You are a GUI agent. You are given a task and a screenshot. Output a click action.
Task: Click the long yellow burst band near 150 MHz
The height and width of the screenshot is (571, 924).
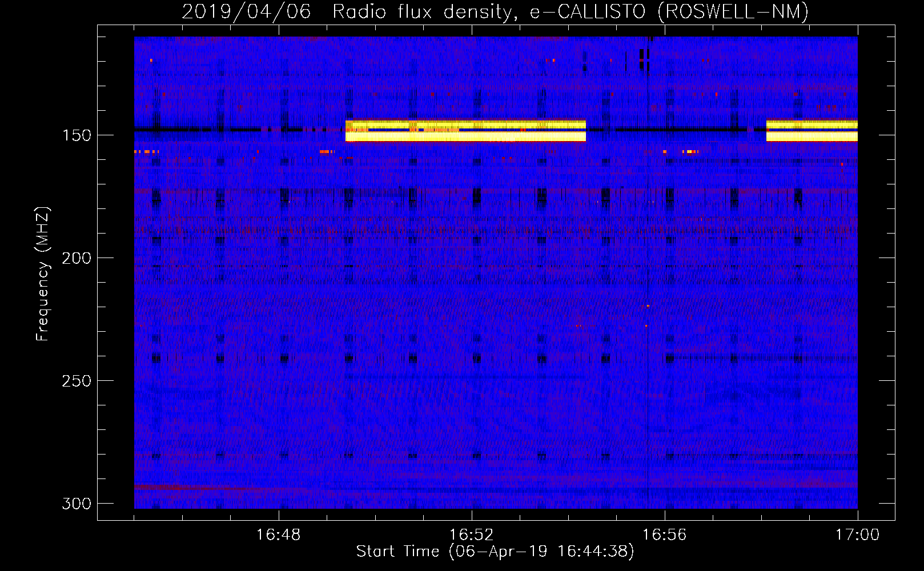[x=465, y=131]
